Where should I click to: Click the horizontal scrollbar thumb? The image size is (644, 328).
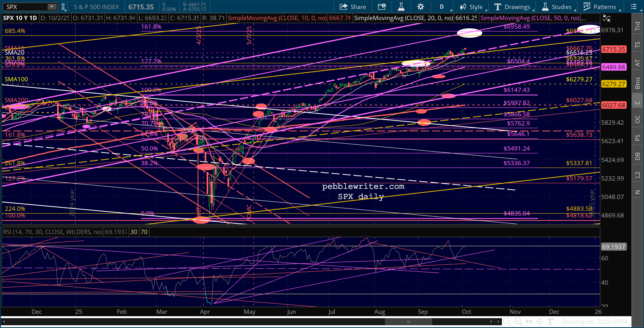409,322
